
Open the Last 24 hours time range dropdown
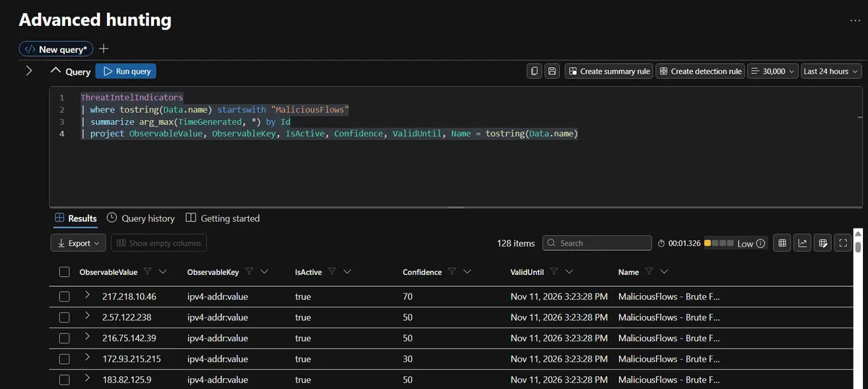831,72
